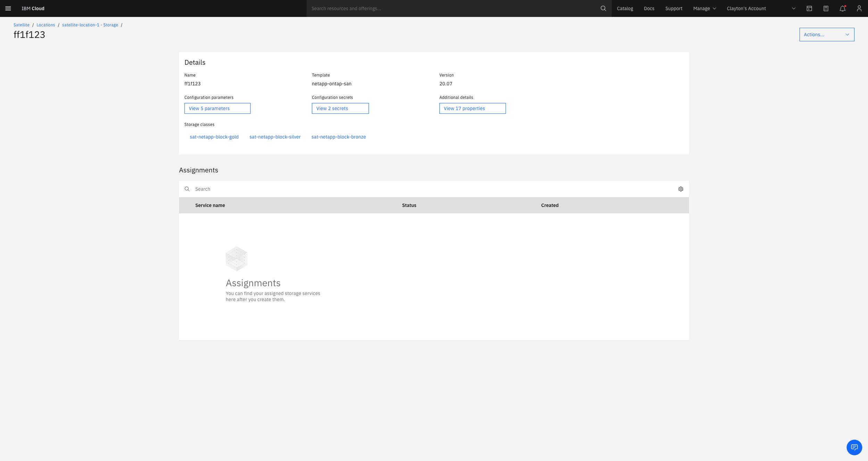Expand the Actions dropdown
Screen dimensions: 868x461
[x=826, y=34]
